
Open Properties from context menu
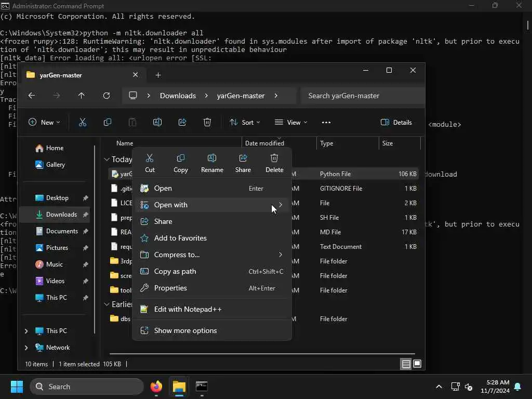(212, 288)
